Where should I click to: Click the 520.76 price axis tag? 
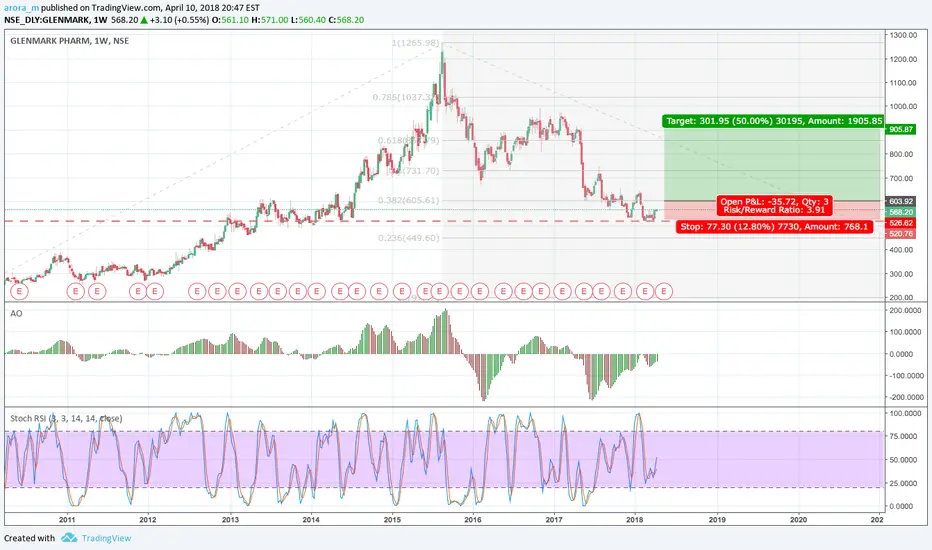click(901, 234)
